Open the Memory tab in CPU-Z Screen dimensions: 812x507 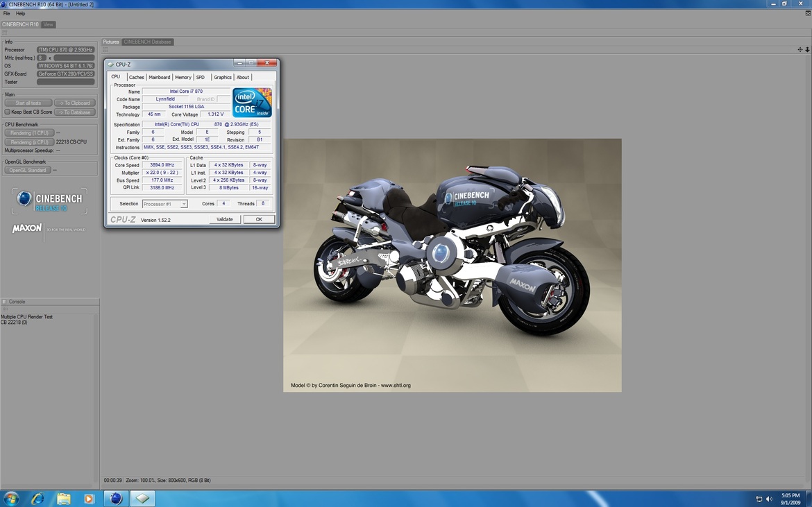pos(183,77)
